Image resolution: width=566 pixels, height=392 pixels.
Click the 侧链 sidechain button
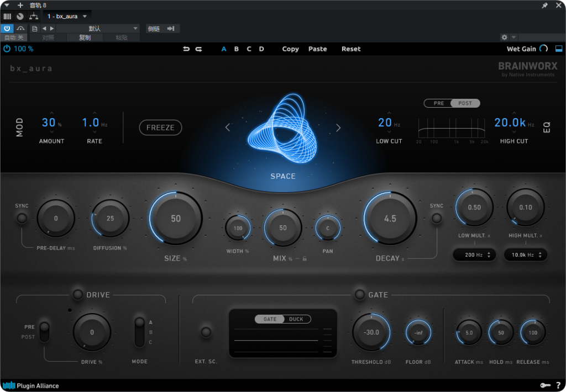[x=154, y=29]
